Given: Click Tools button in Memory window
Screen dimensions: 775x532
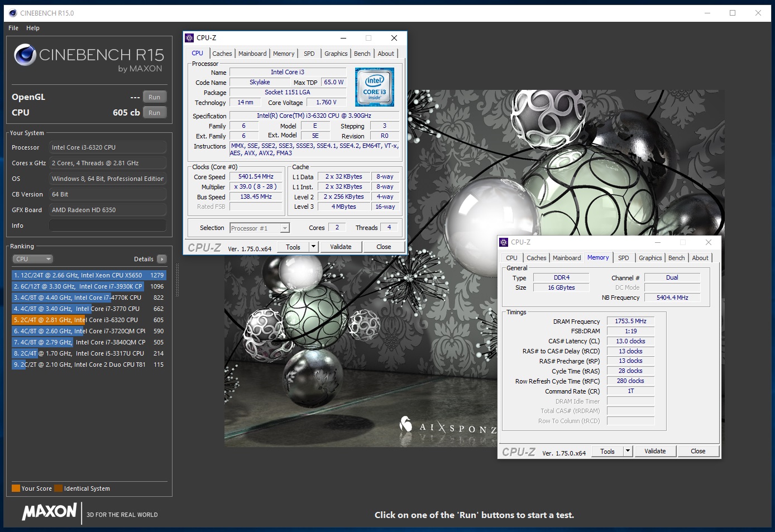Looking at the screenshot, I should (607, 451).
